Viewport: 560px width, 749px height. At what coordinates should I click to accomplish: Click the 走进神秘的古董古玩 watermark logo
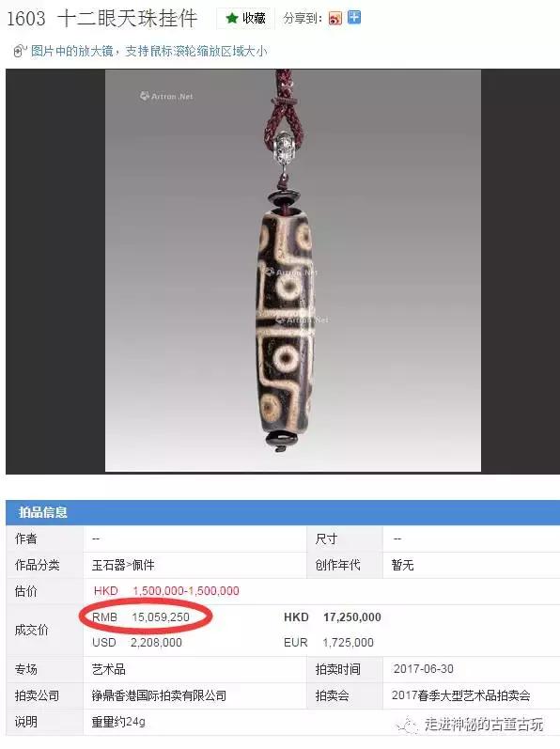click(x=470, y=725)
